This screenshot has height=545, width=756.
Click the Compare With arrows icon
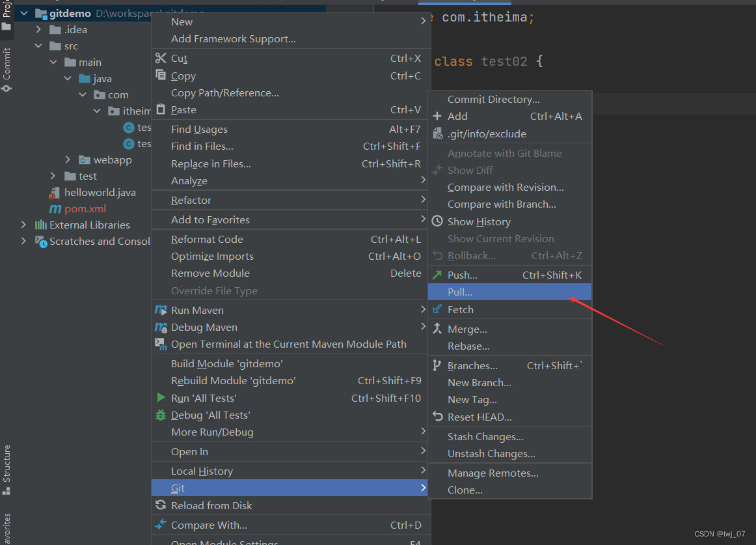pyautogui.click(x=161, y=524)
